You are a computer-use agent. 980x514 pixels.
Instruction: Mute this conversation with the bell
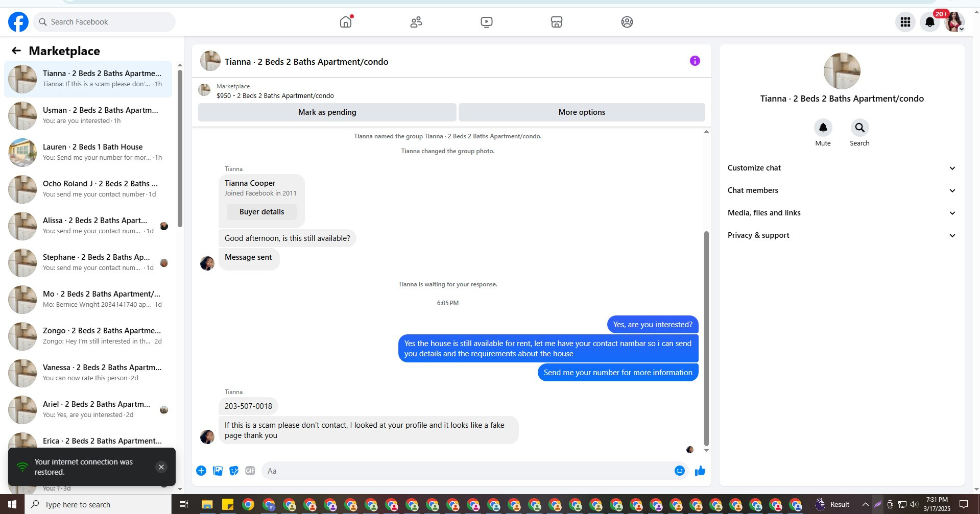point(823,128)
